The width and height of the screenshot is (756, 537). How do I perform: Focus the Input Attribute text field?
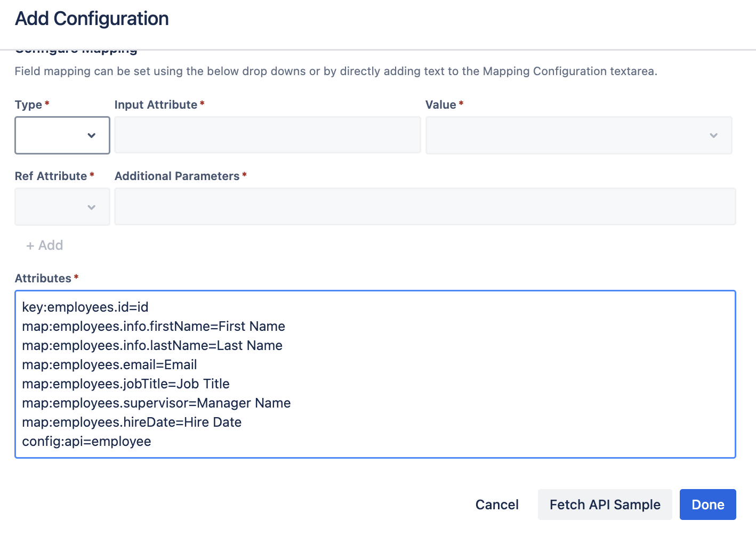(x=268, y=135)
